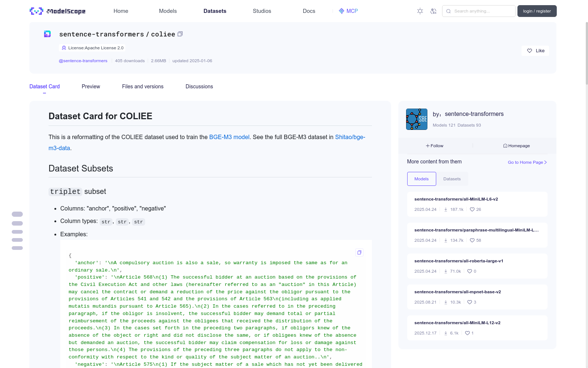Click the dataset avatar icon beside the title

coord(47,34)
